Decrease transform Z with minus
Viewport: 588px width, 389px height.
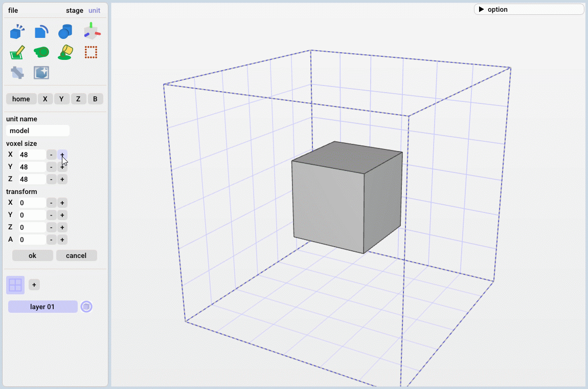(x=51, y=228)
